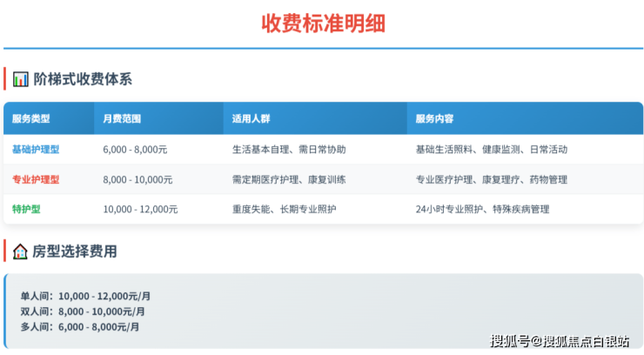Select the 阶梯式收费体系 section heading
644x355 pixels.
(x=83, y=79)
